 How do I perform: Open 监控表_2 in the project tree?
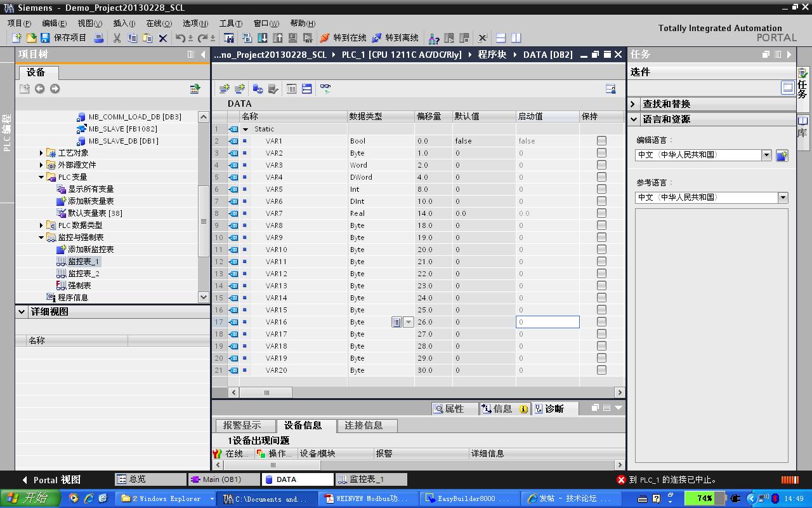pyautogui.click(x=83, y=274)
